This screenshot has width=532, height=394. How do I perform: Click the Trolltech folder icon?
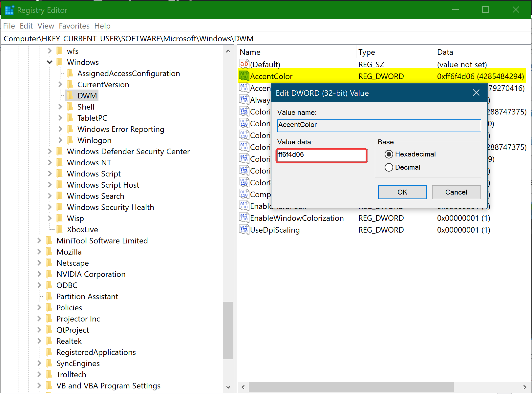point(49,374)
